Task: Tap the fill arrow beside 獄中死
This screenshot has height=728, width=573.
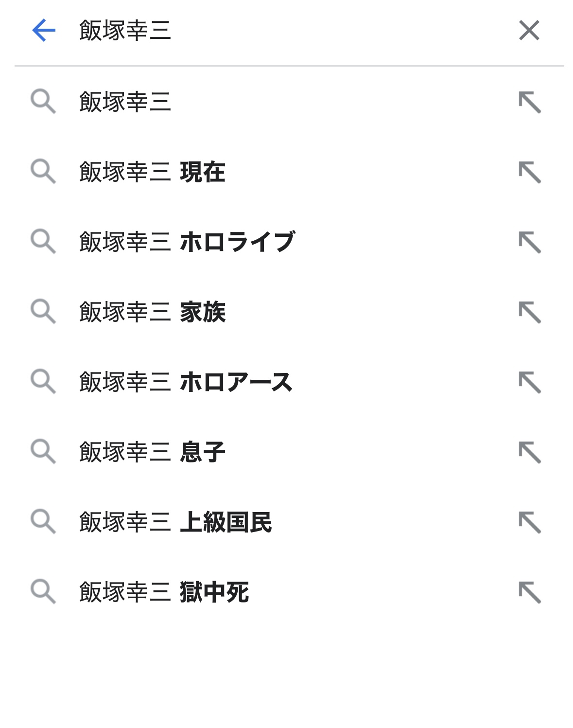Action: point(529,592)
